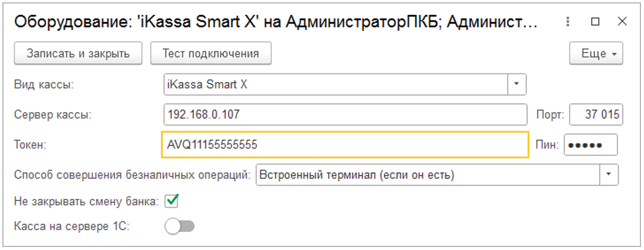The height and width of the screenshot is (250, 644).
Task: Click the Записать и закрыть button
Action: pos(78,53)
